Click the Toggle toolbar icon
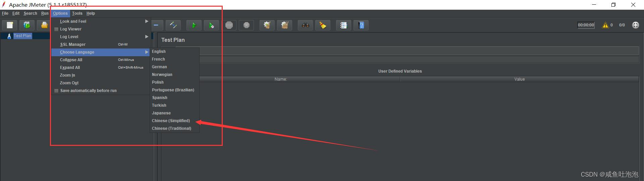This screenshot has height=181, width=644. (173, 25)
